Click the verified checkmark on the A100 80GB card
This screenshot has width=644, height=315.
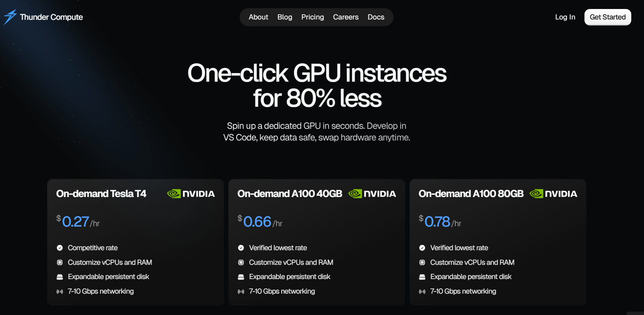422,248
